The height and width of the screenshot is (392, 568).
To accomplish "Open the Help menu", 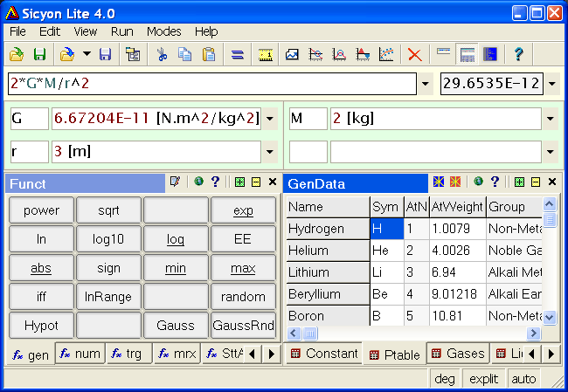I will point(206,31).
